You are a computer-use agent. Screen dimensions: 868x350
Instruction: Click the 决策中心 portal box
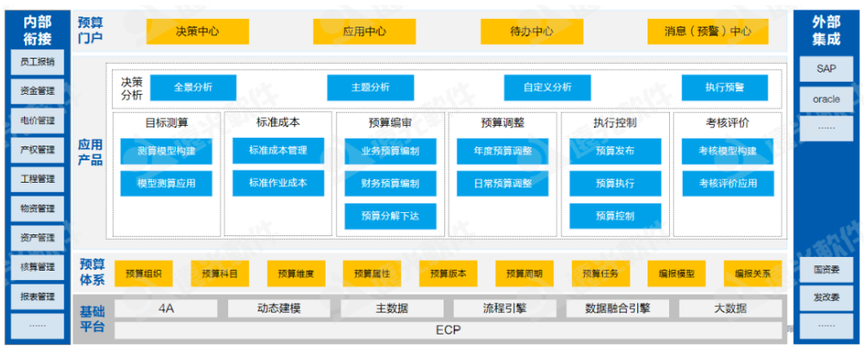pyautogui.click(x=197, y=31)
